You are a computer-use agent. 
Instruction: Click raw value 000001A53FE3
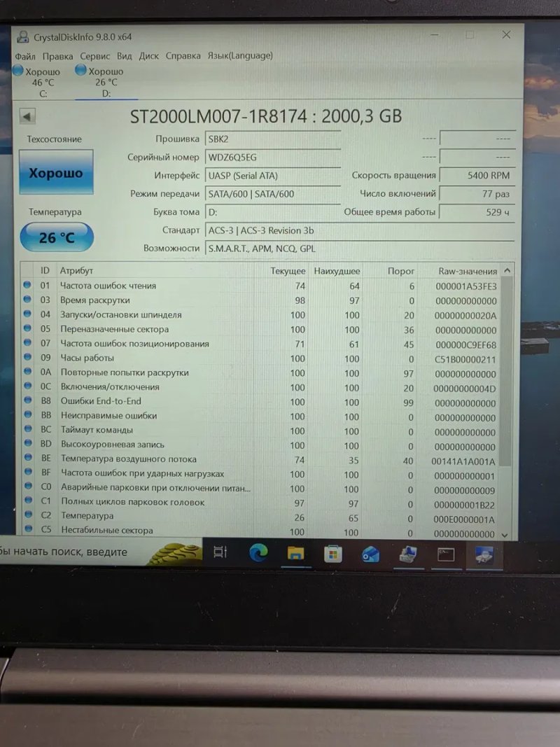pos(465,286)
